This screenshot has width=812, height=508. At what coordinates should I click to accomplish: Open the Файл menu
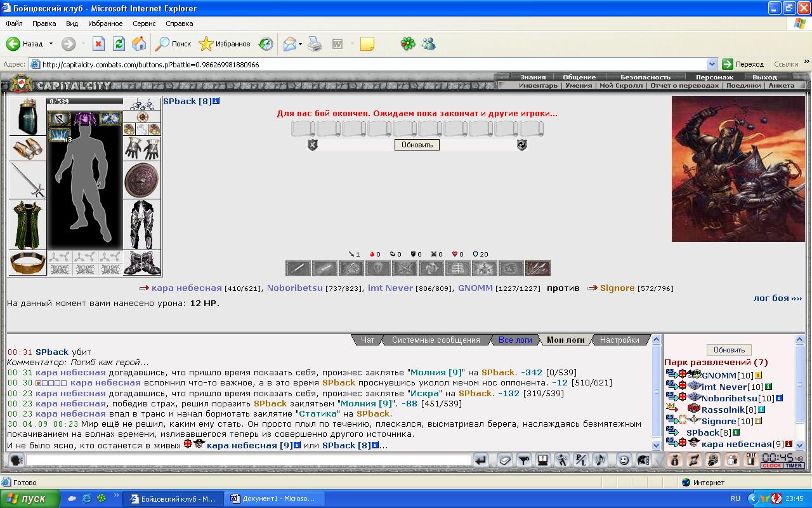tap(15, 23)
